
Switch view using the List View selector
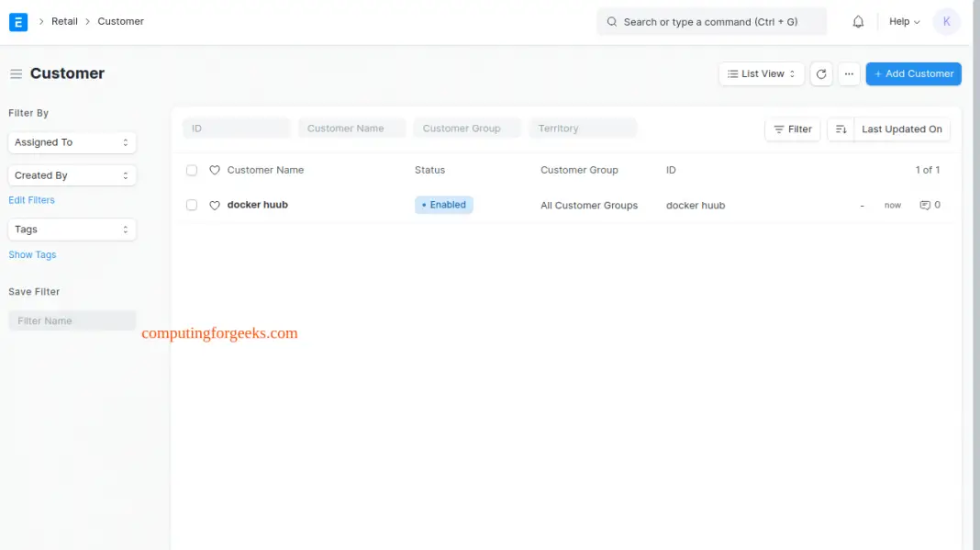click(x=762, y=74)
